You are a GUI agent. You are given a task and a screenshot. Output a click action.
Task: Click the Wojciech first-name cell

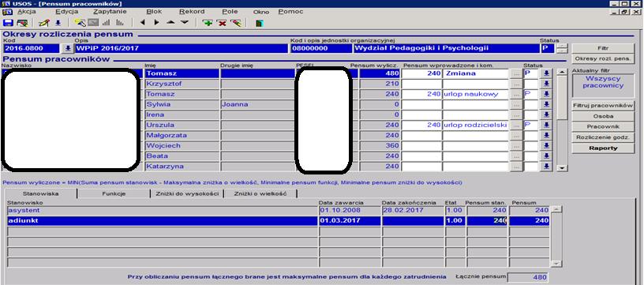coord(182,146)
